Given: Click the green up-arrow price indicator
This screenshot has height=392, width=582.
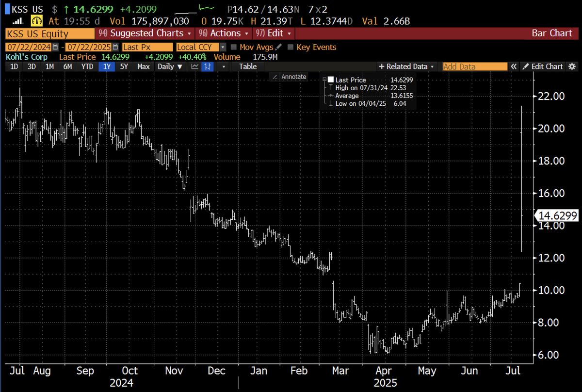Looking at the screenshot, I should tap(66, 9).
